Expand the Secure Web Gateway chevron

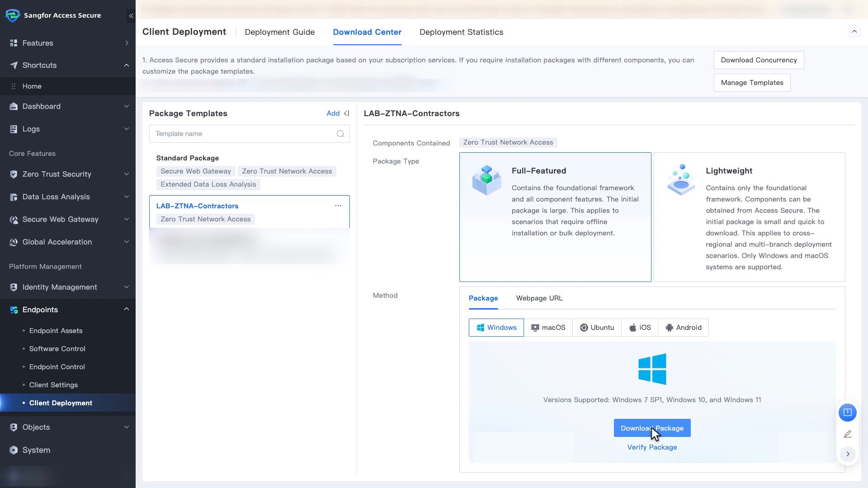pyautogui.click(x=127, y=219)
